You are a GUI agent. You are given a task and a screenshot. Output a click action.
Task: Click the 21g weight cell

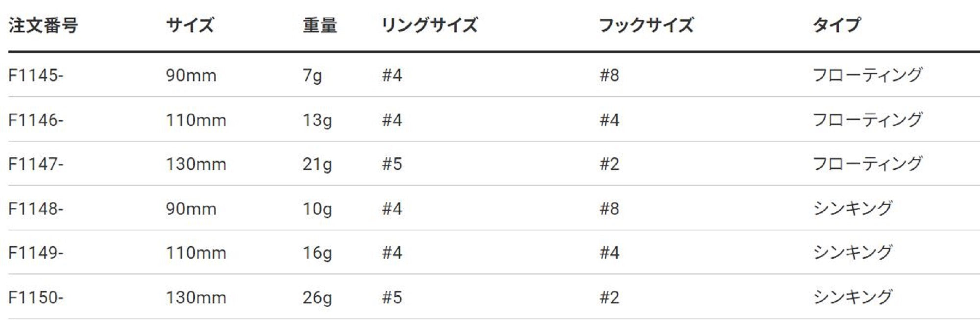click(x=317, y=164)
